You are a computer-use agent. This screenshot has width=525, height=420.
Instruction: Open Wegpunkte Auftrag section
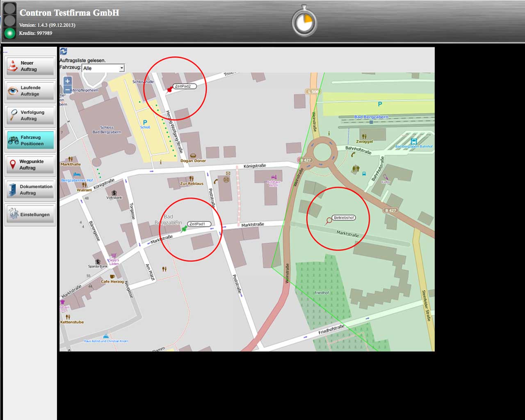[x=30, y=165]
